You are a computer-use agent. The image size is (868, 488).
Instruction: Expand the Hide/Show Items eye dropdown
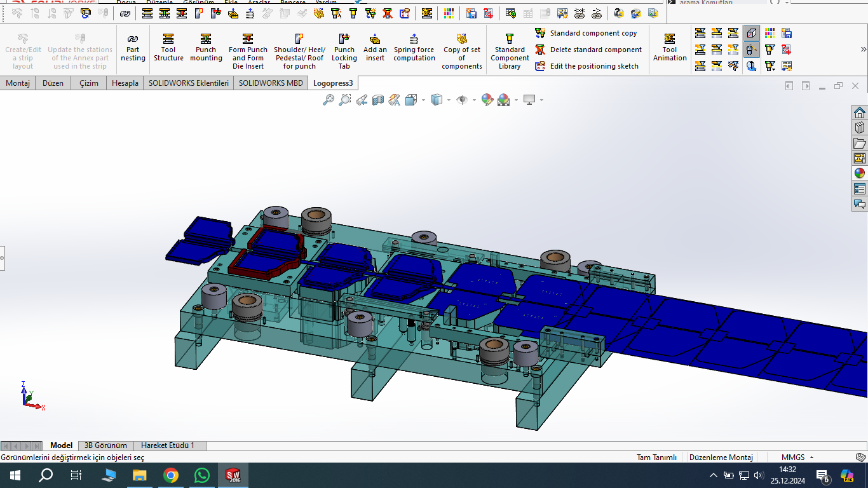pos(473,100)
